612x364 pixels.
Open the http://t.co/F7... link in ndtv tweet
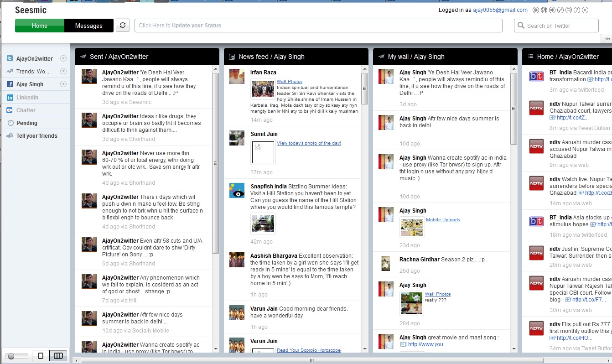[589, 300]
